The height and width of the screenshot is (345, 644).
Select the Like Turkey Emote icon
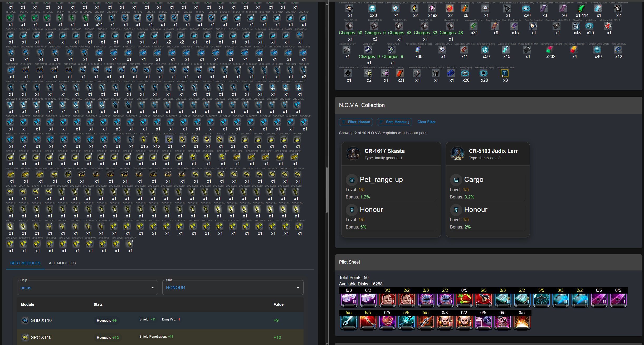(485, 50)
